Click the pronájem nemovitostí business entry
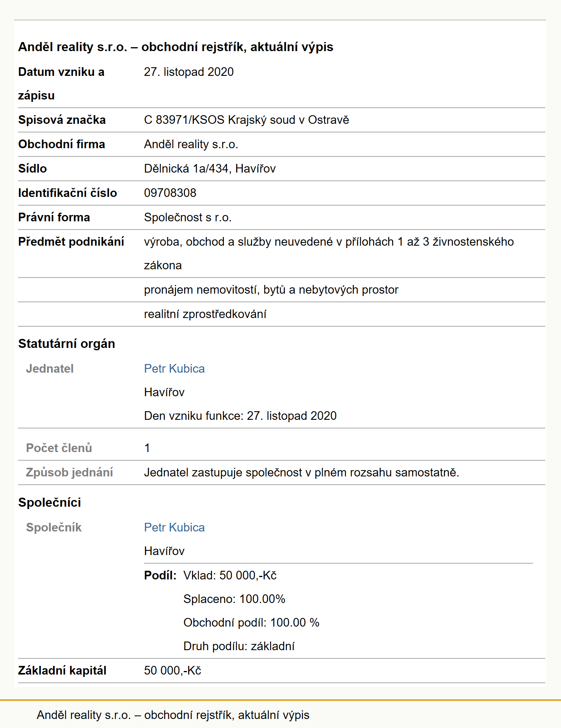Image resolution: width=561 pixels, height=728 pixels. [271, 290]
